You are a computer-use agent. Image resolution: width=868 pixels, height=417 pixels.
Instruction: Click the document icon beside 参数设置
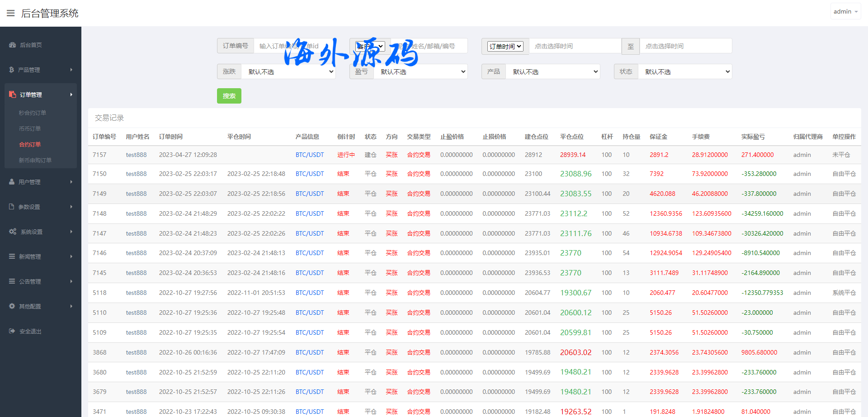click(x=12, y=207)
